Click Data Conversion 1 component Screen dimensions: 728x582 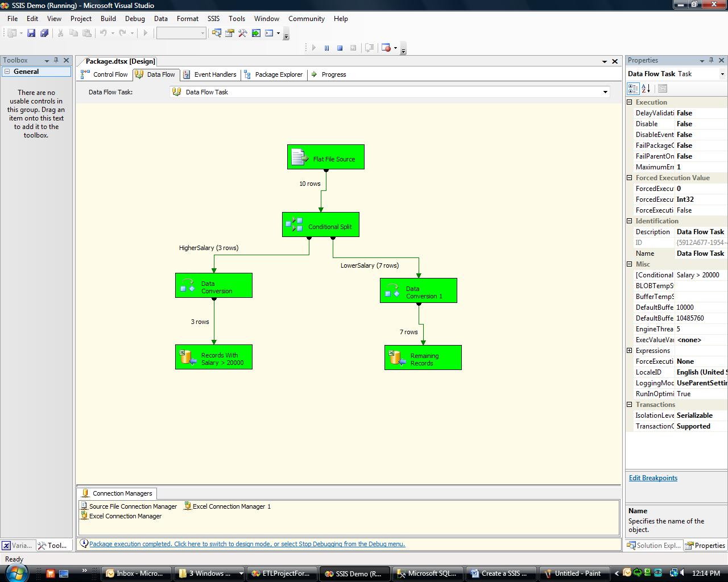coord(418,291)
